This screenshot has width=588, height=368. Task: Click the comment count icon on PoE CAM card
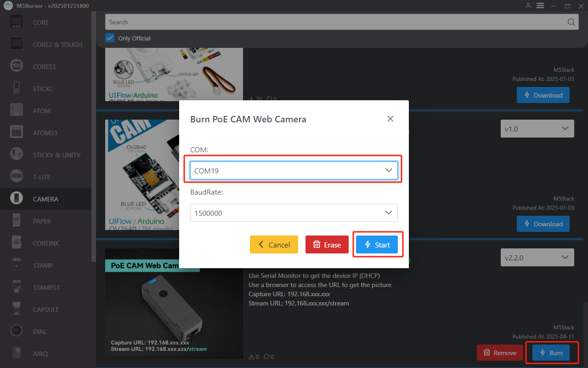click(x=266, y=356)
